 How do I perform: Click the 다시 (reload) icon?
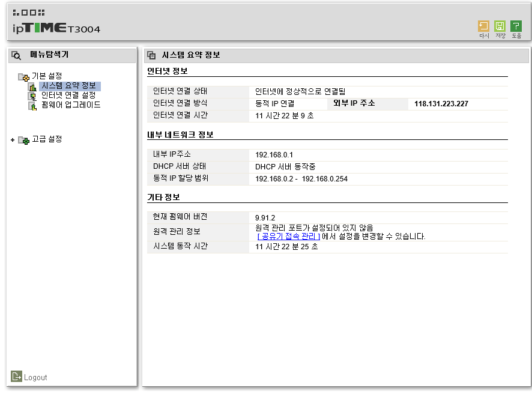click(483, 26)
